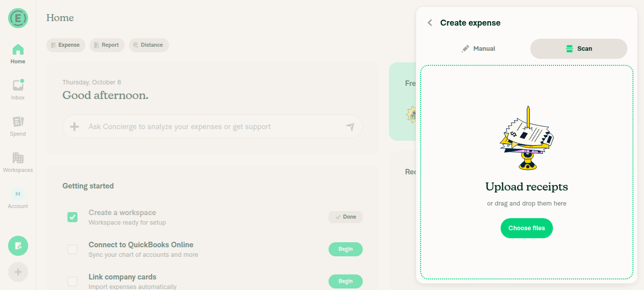Viewport: 644px width, 290px height.
Task: Click the Getting started heading
Action: tap(88, 186)
